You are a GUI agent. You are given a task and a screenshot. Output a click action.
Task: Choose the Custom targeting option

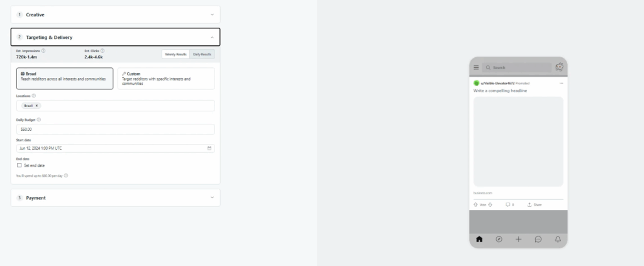point(166,79)
